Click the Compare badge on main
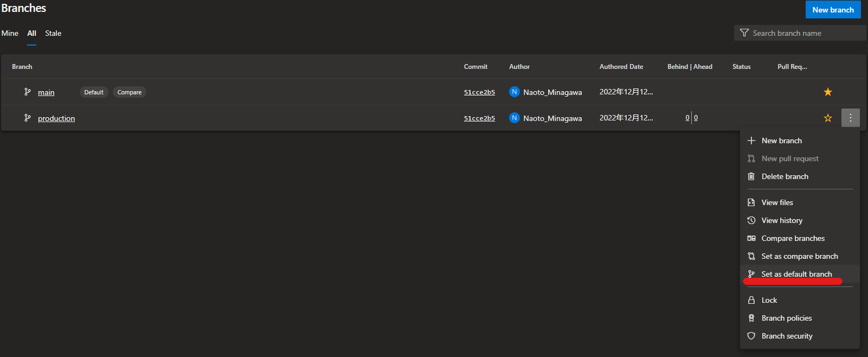 click(x=130, y=92)
